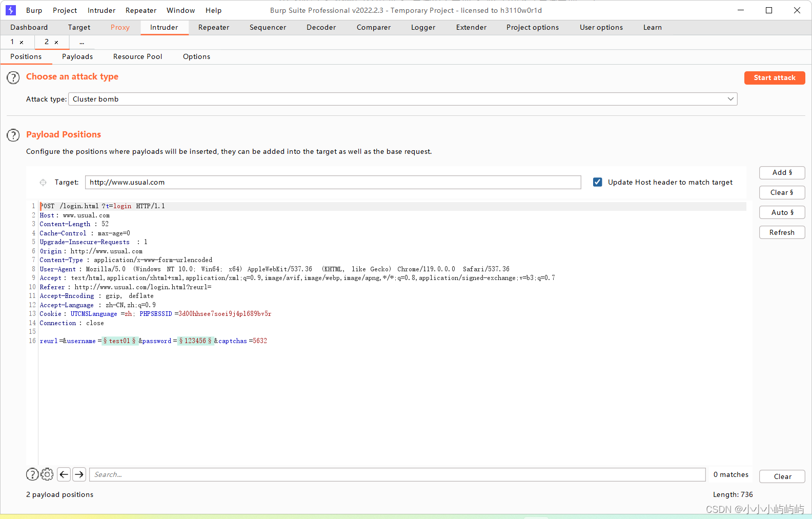The width and height of the screenshot is (812, 519).
Task: Open the User options tab
Action: pos(601,27)
